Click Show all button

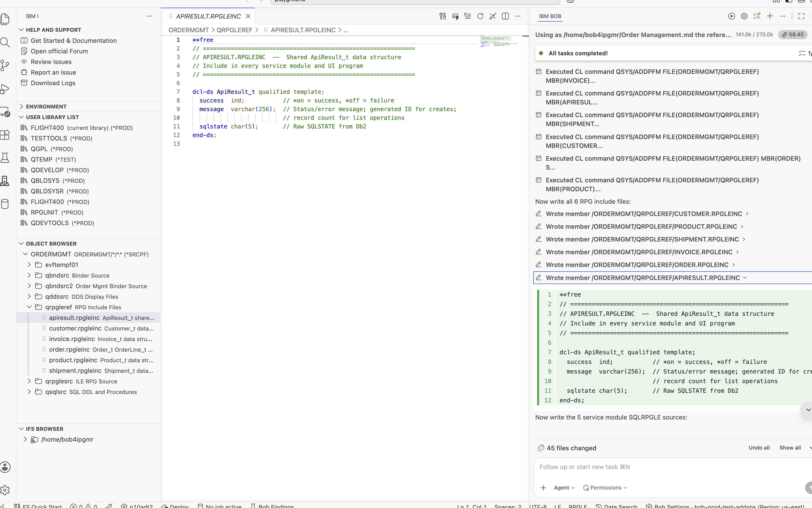click(790, 448)
